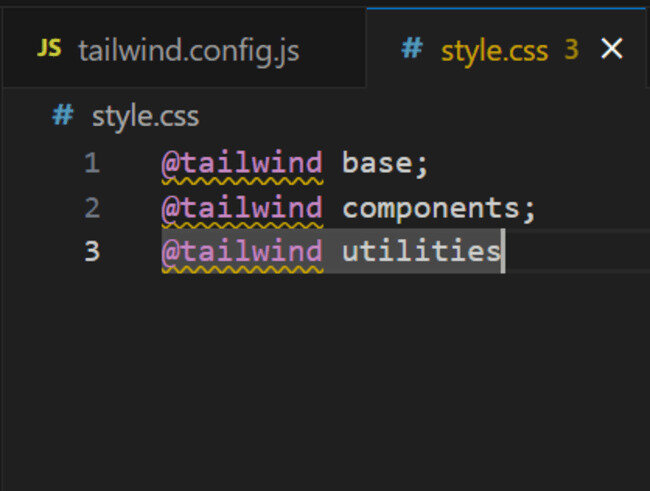The height and width of the screenshot is (491, 650).
Task: Place cursor on the word base
Action: click(378, 163)
